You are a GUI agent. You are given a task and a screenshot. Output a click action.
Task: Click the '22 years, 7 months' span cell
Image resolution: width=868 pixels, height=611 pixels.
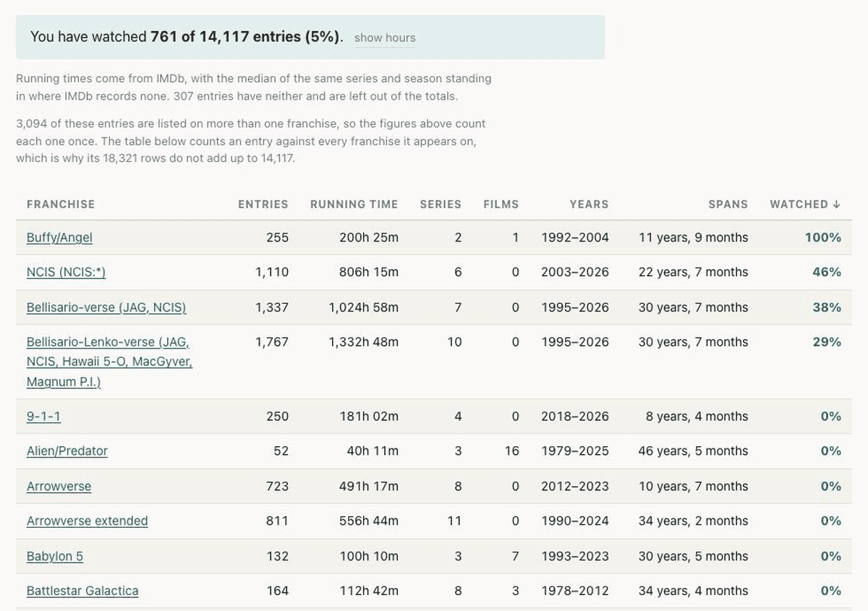(694, 272)
